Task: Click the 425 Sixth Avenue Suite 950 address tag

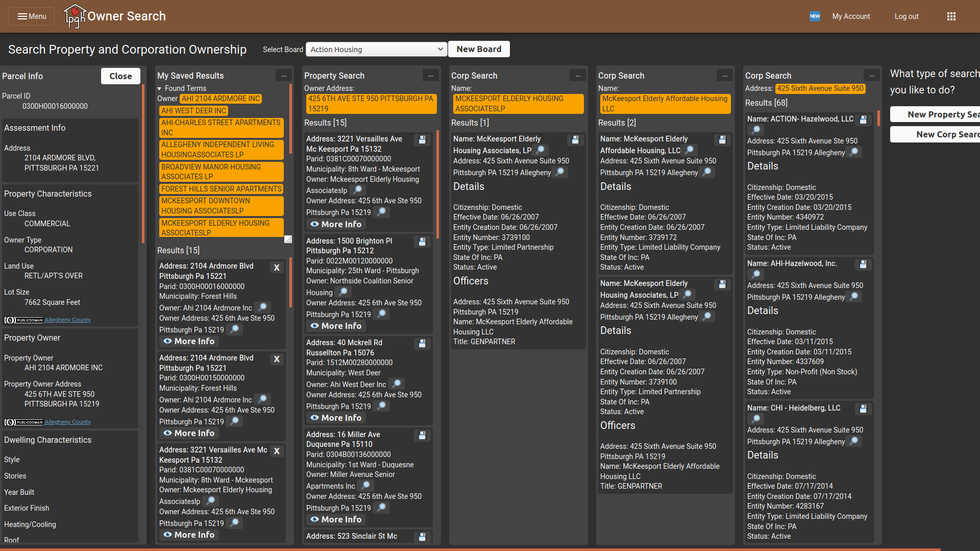Action: (x=820, y=88)
